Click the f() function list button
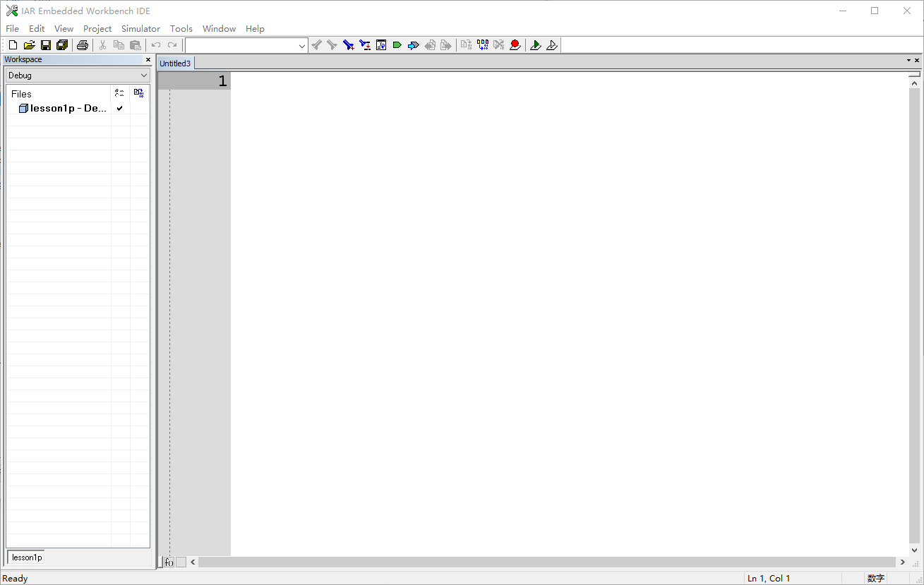924x585 pixels. [x=169, y=562]
